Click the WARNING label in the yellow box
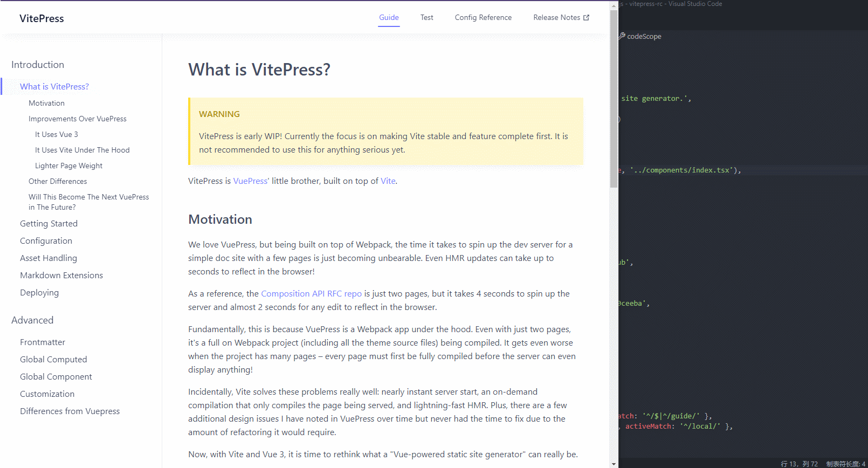The height and width of the screenshot is (468, 868). click(219, 114)
